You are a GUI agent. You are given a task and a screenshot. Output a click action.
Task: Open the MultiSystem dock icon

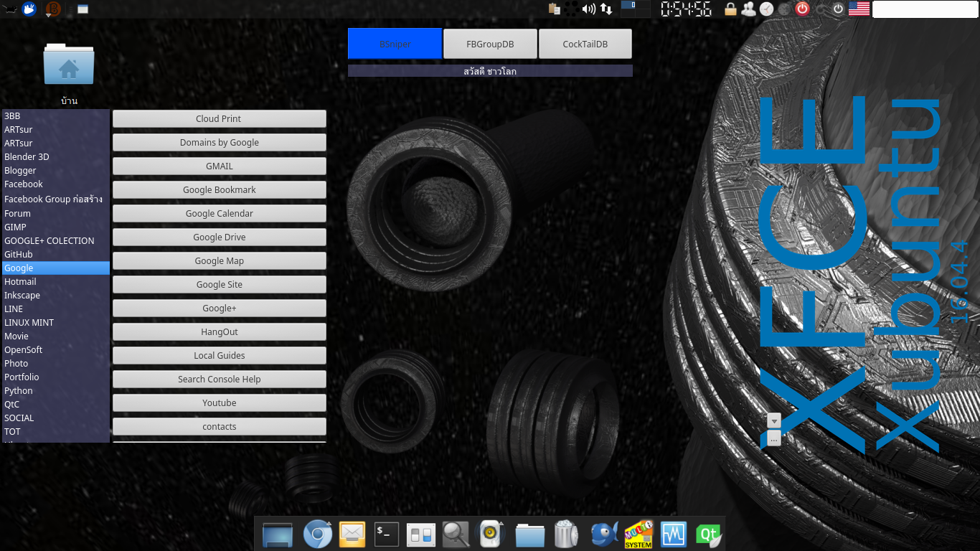click(639, 534)
